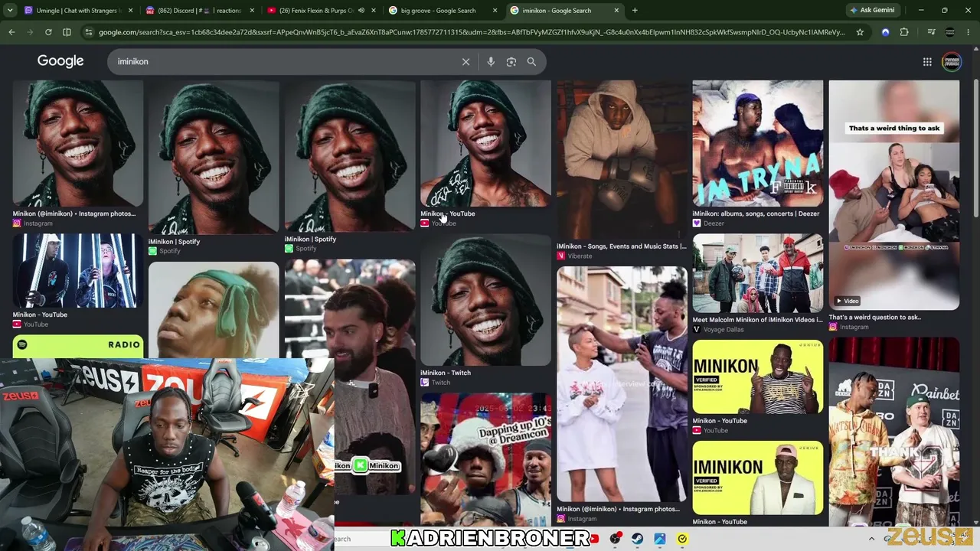This screenshot has height=551, width=980.
Task: Open the group photo Voyage Dallas image
Action: (x=758, y=273)
